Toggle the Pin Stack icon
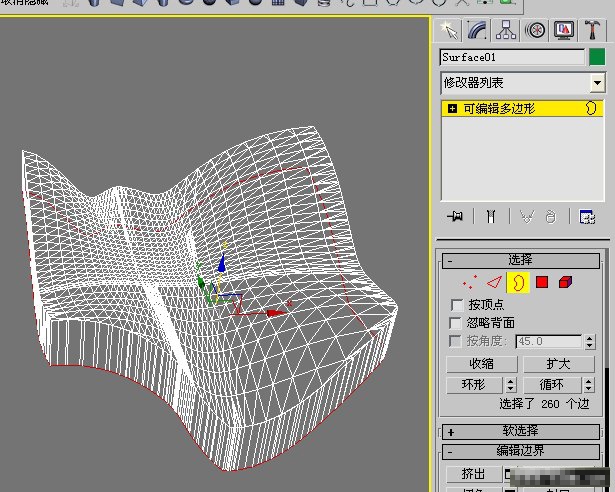615x492 pixels. pyautogui.click(x=455, y=216)
